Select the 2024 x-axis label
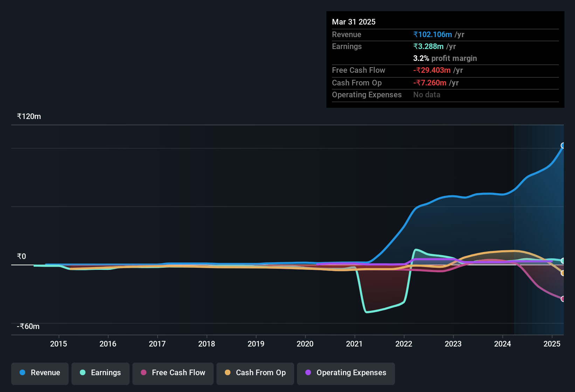The height and width of the screenshot is (392, 575). point(503,344)
